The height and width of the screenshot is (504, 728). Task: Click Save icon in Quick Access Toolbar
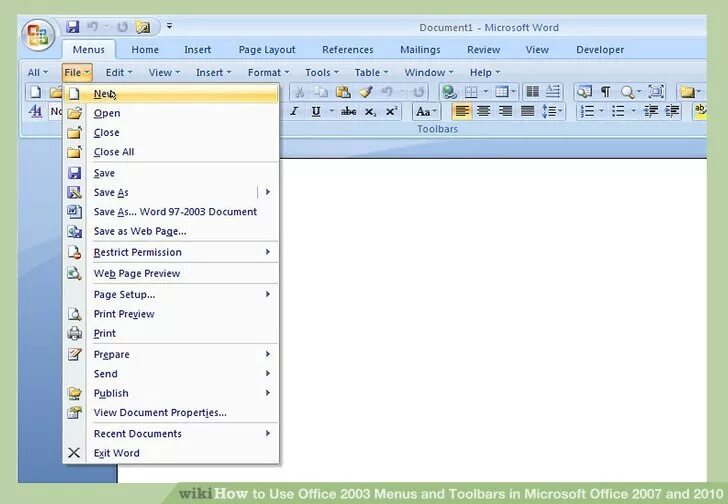point(73,27)
